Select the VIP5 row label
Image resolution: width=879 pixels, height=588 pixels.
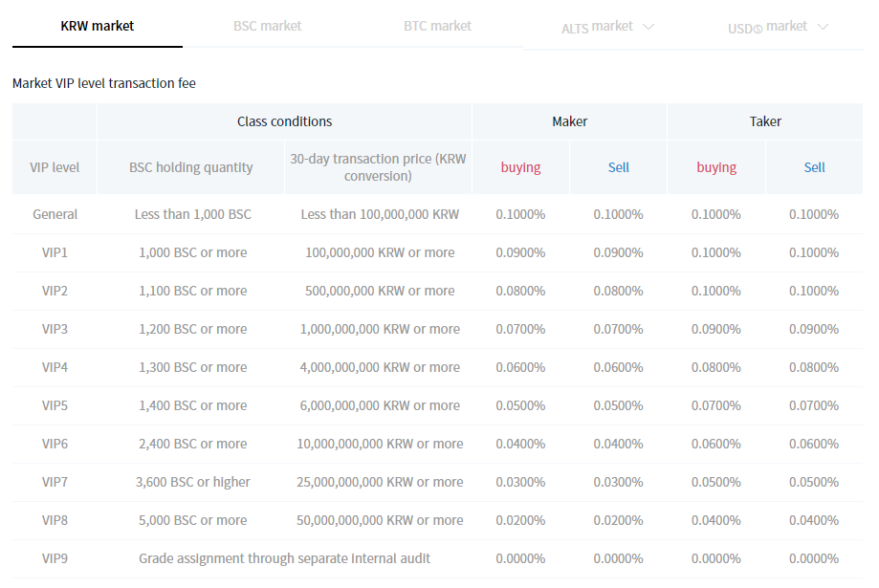tap(55, 405)
